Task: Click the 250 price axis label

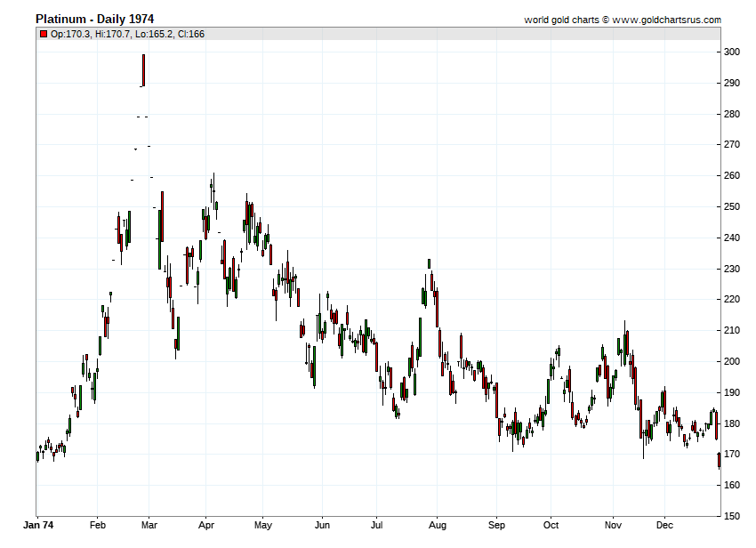Action: (732, 206)
